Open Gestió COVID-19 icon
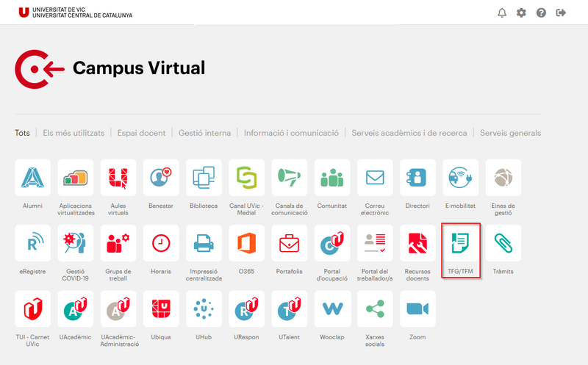This screenshot has width=588, height=365. (76, 243)
